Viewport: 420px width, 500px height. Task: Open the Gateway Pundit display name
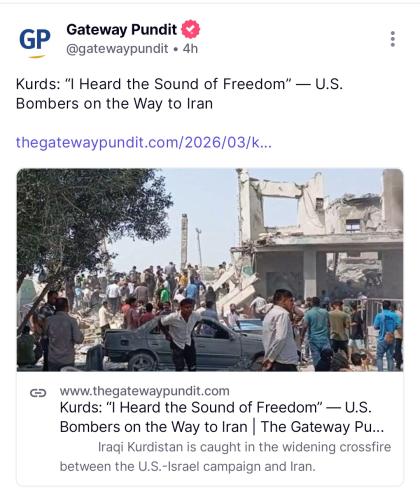click(x=121, y=30)
